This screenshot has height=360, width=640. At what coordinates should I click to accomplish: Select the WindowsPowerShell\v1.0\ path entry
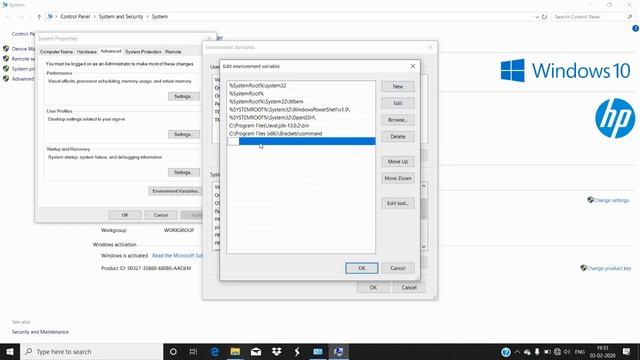301,110
